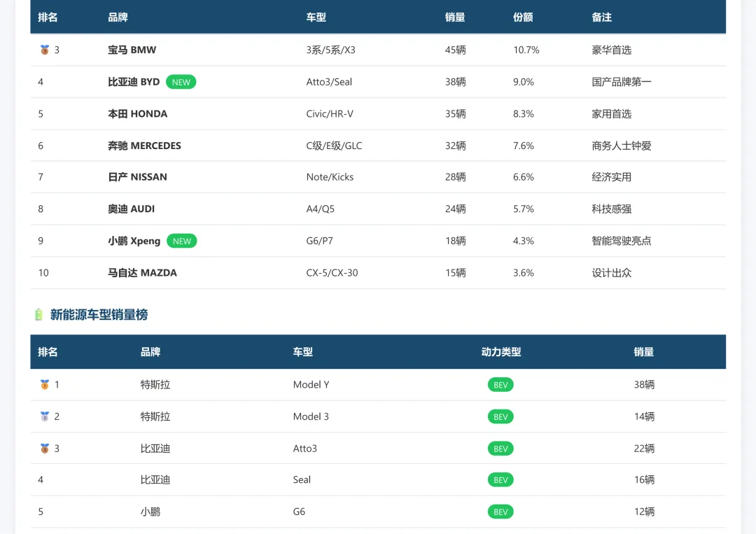The image size is (756, 534).
Task: Click the BEV badge in the Atto3 row
Action: click(x=500, y=449)
